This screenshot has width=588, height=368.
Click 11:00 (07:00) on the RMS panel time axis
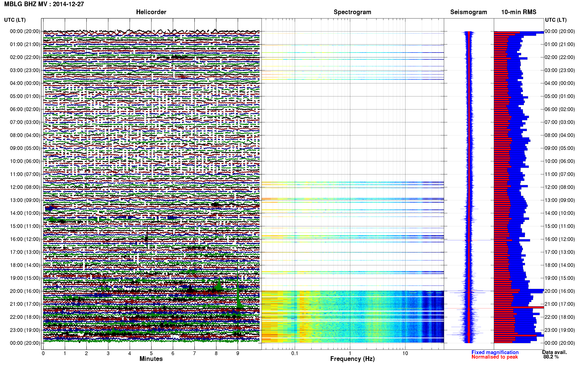560,174
